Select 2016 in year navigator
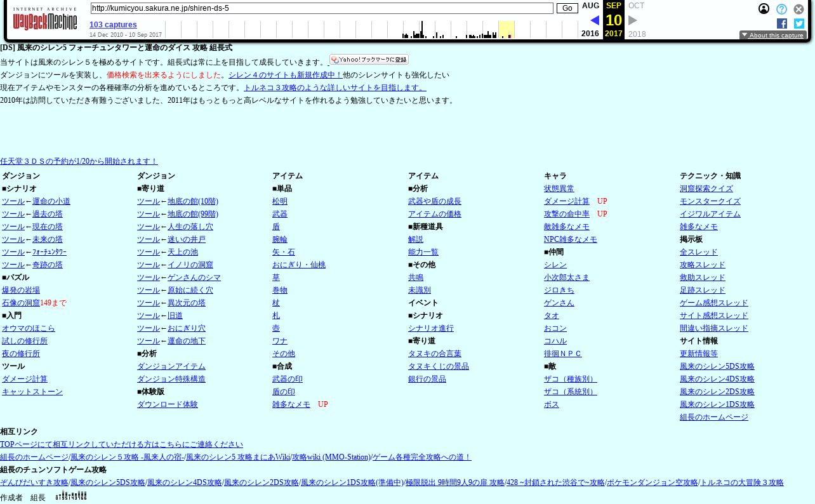815x504 pixels. click(590, 34)
